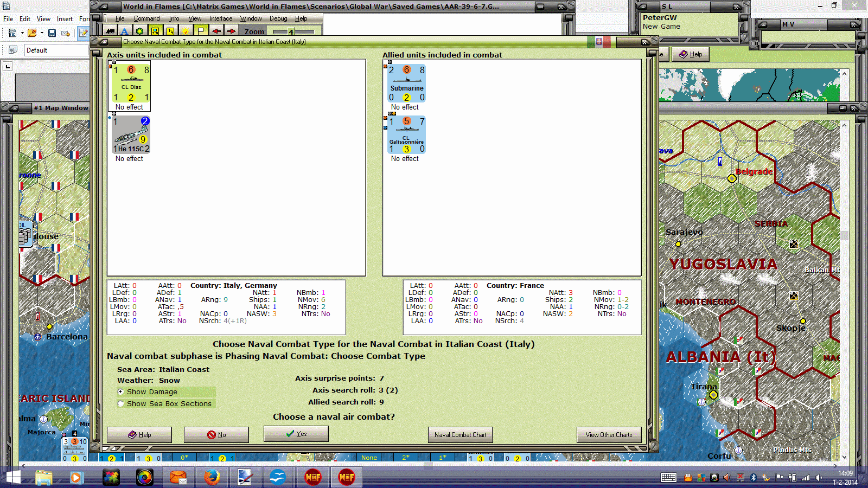Open the Debug menu

278,18
